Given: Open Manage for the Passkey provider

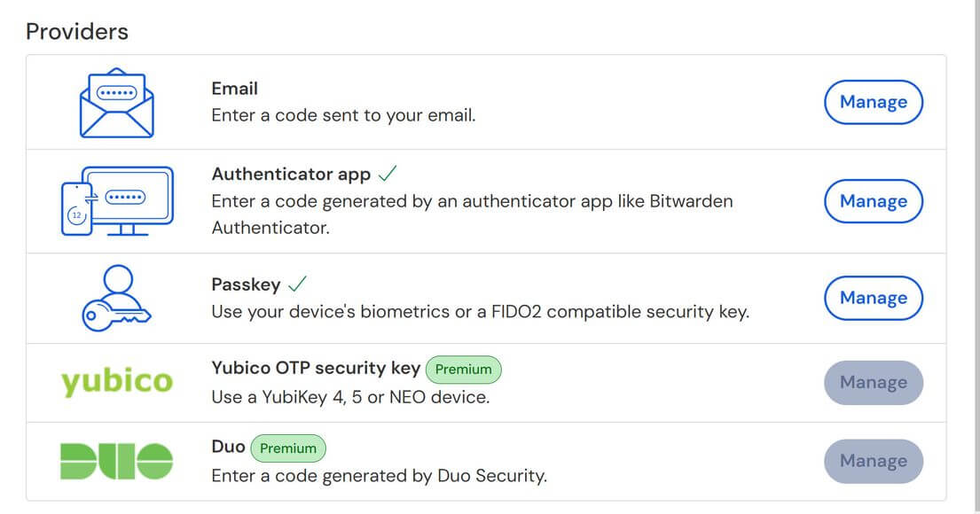Looking at the screenshot, I should (x=873, y=298).
